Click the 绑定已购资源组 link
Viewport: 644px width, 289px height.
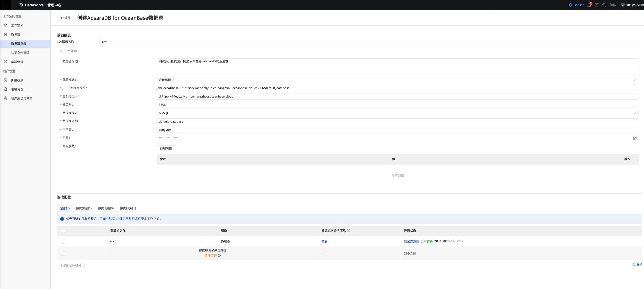tap(130, 219)
